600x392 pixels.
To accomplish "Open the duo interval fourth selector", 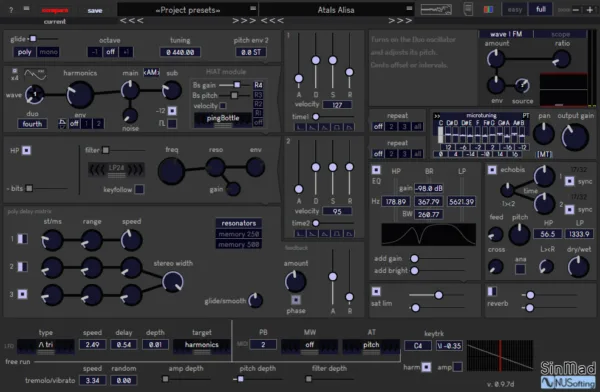I will click(x=32, y=124).
